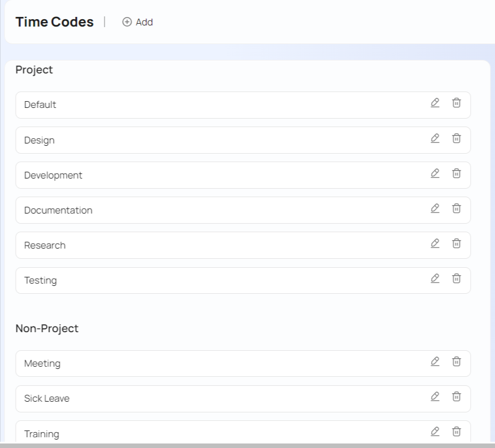Viewport: 495px width, 448px height.
Task: Delete the Testing time code
Action: (456, 279)
